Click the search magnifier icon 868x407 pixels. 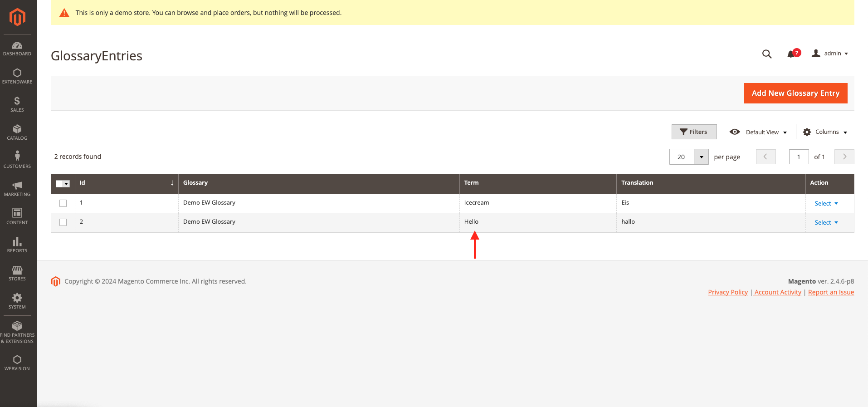(x=766, y=54)
